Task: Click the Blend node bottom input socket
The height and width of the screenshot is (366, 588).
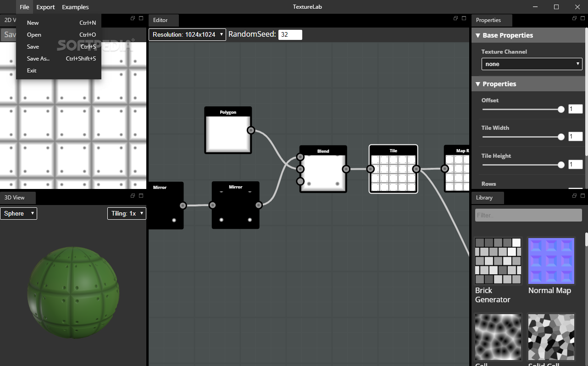Action: coord(300,181)
